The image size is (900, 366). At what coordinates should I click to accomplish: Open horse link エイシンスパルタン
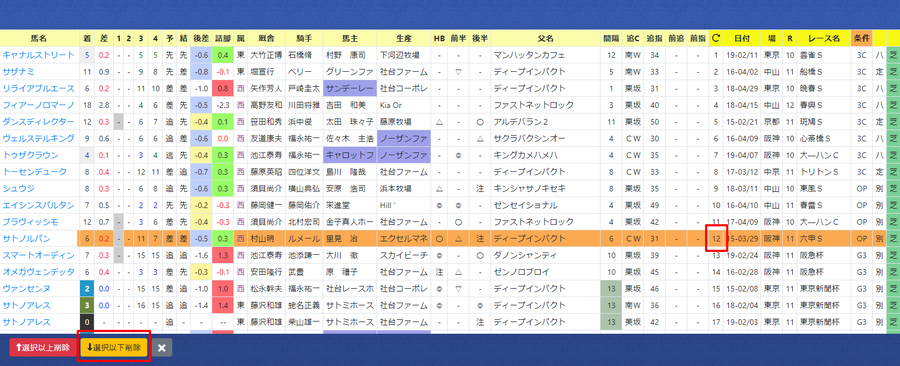point(38,205)
